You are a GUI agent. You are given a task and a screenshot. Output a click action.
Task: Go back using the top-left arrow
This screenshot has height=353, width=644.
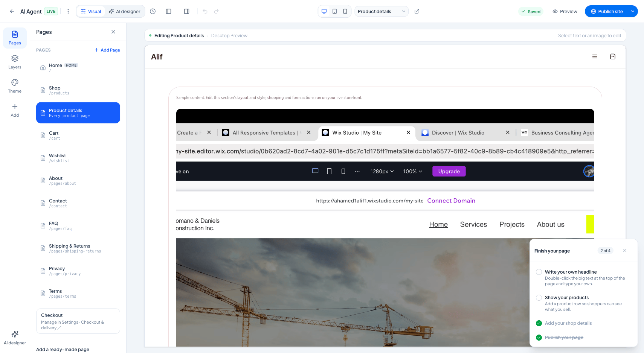pos(12,11)
